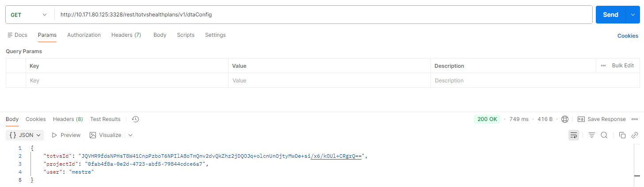Click Save Response button

point(602,119)
